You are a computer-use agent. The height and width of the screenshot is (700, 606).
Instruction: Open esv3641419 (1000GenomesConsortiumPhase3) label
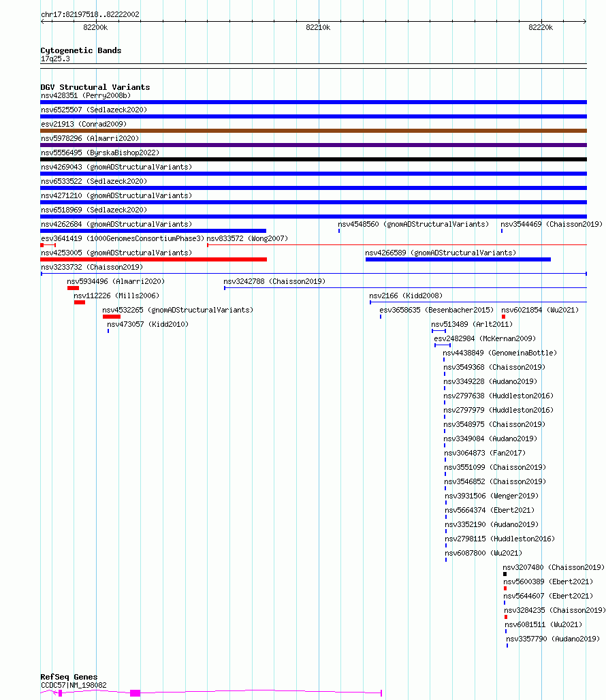[123, 238]
